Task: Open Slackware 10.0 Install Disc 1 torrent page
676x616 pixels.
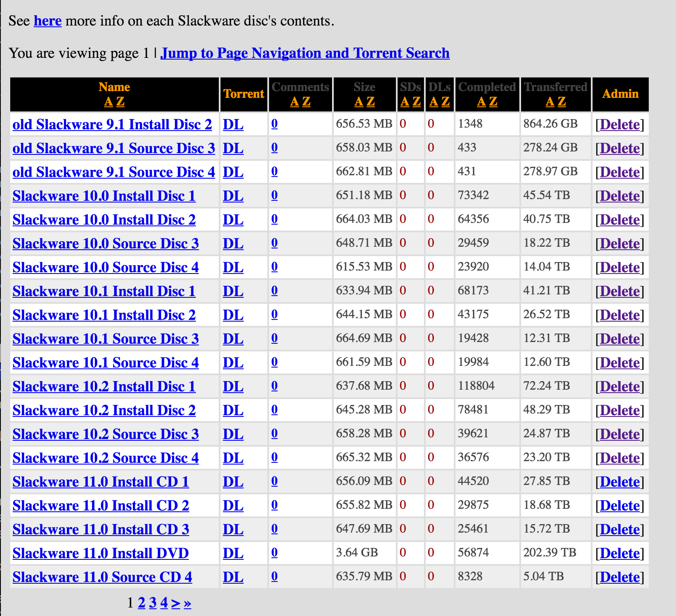Action: click(x=104, y=196)
